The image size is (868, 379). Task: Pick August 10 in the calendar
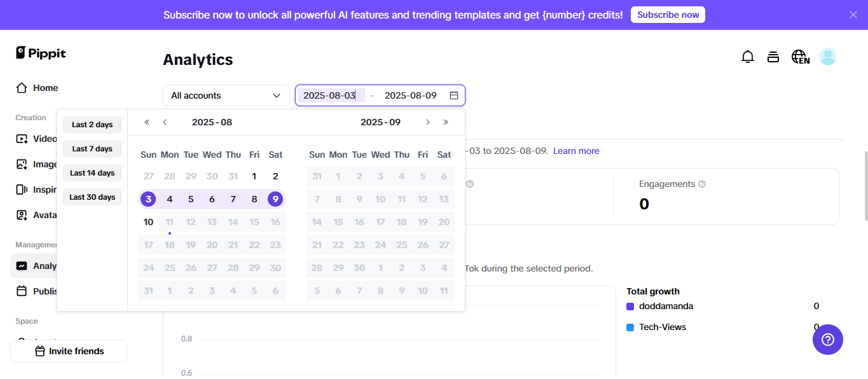click(148, 222)
